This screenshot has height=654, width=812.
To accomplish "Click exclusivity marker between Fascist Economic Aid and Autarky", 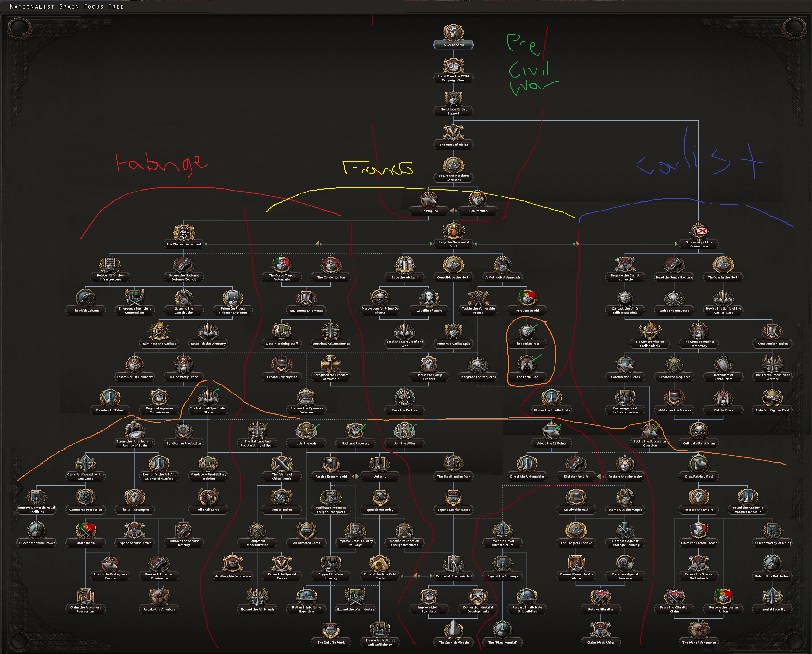I will pyautogui.click(x=355, y=477).
